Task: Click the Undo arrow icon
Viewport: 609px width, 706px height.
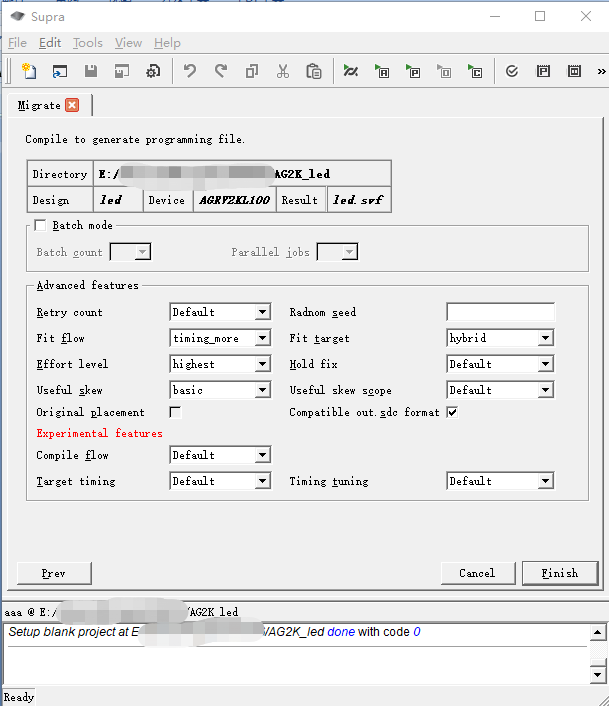Action: tap(190, 71)
